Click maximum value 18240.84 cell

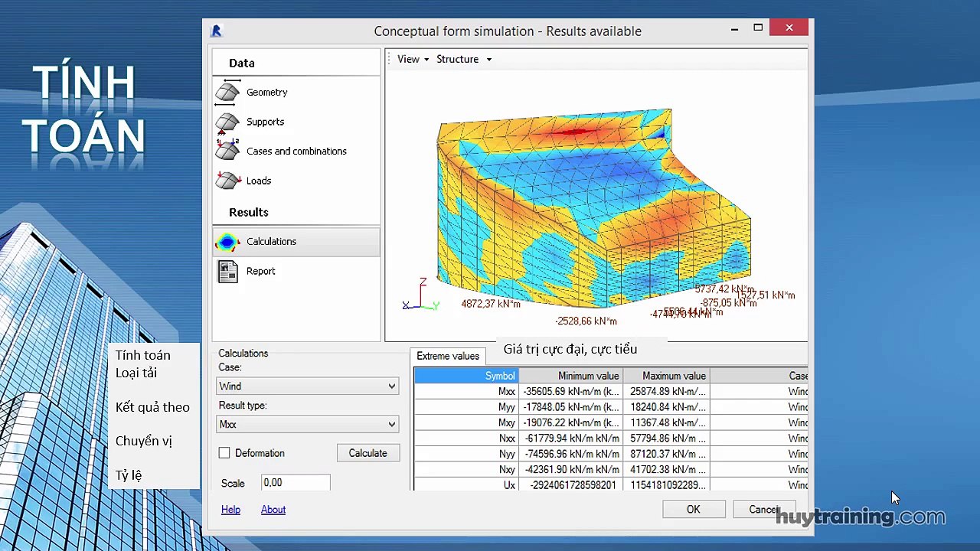pos(665,407)
